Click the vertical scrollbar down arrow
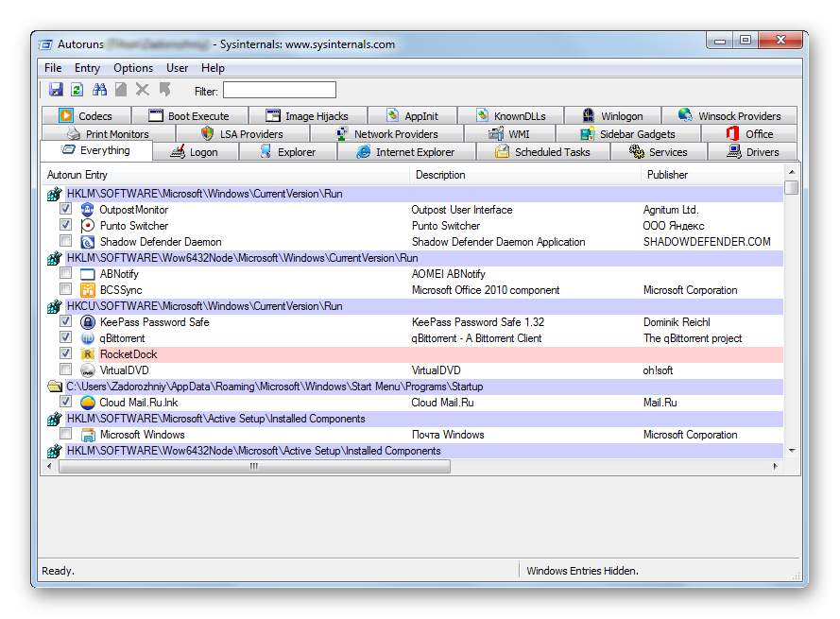The width and height of the screenshot is (840, 619). 792,451
